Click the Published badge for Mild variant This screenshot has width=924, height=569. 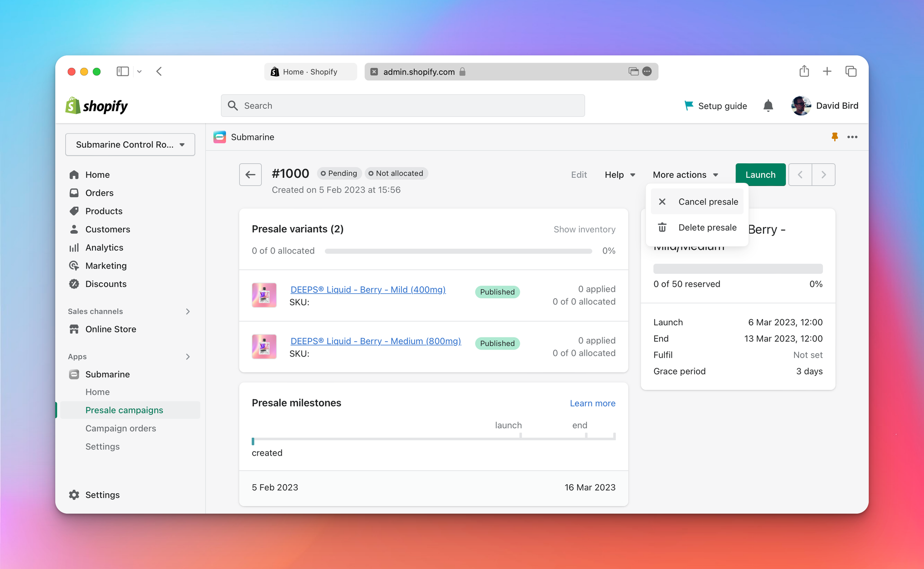pos(497,292)
